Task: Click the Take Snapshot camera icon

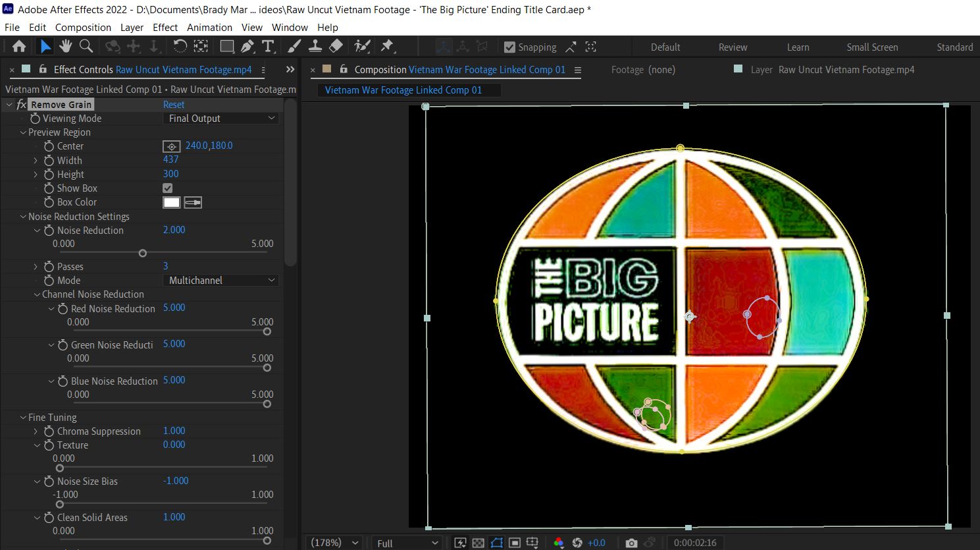Action: coord(631,543)
